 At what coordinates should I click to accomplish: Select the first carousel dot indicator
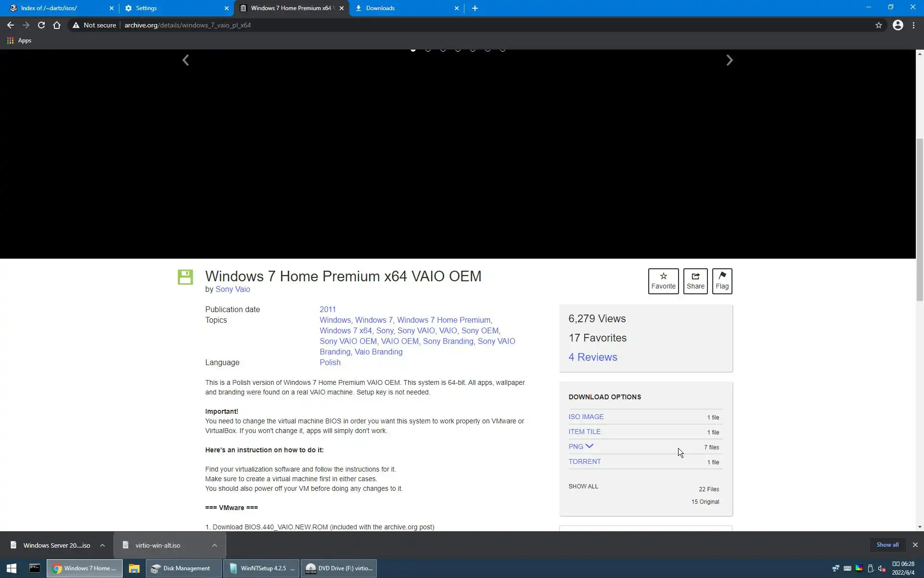(x=413, y=50)
